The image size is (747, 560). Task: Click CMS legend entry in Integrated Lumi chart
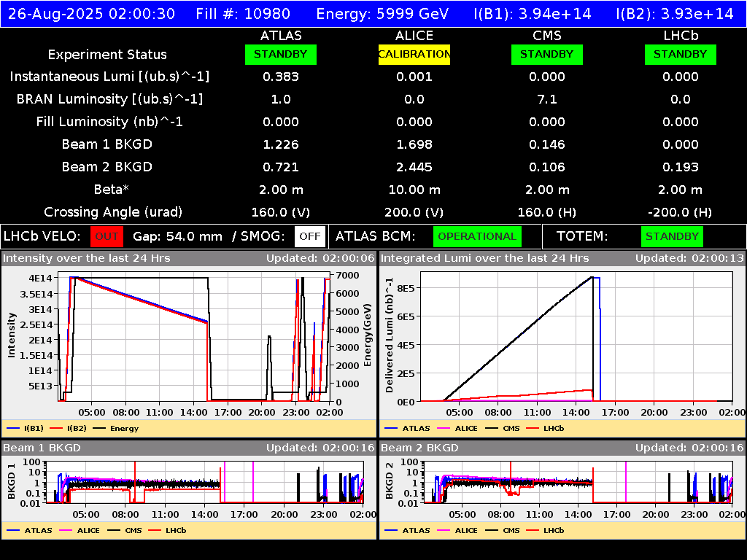[503, 428]
